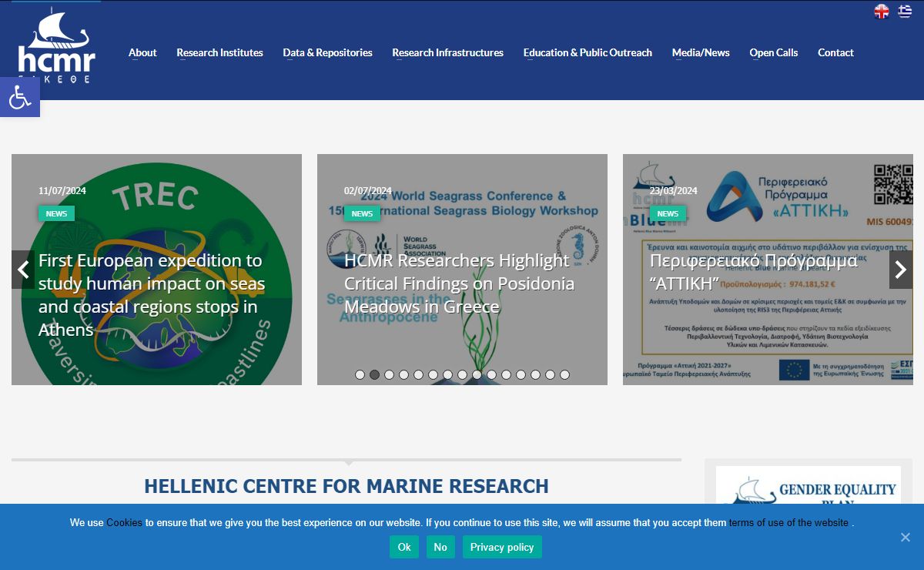Open the HCMR Researchers Highlight Critical Findings article

(x=459, y=283)
